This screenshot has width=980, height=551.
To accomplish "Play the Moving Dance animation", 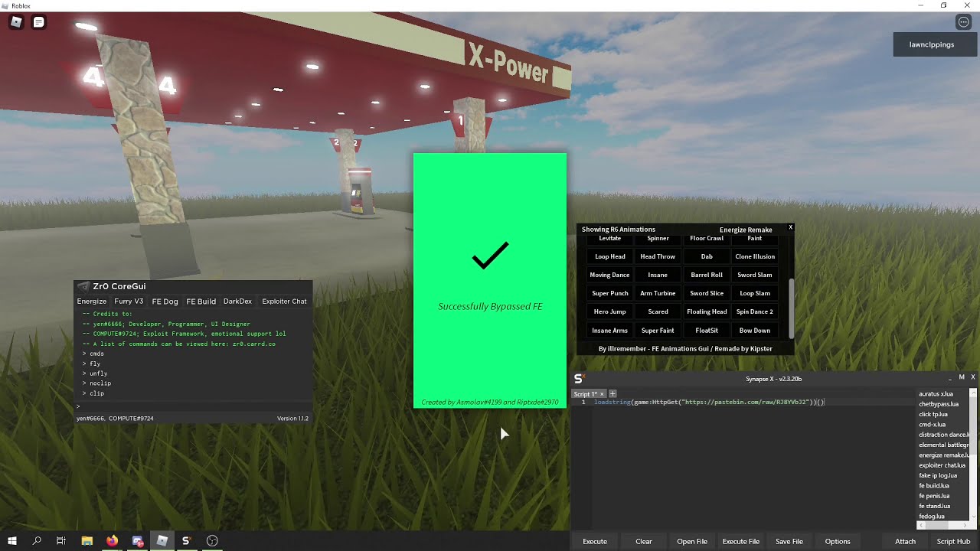I will [x=610, y=275].
